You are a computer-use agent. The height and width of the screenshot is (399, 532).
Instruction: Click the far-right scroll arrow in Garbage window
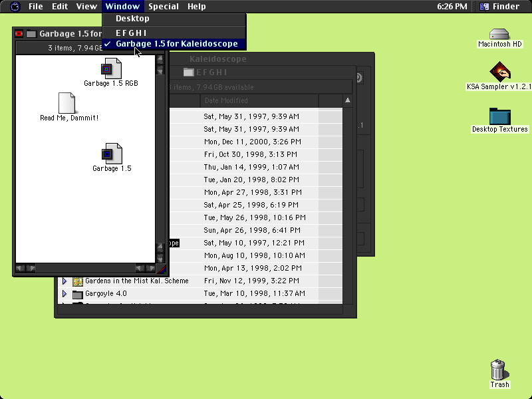[x=150, y=269]
